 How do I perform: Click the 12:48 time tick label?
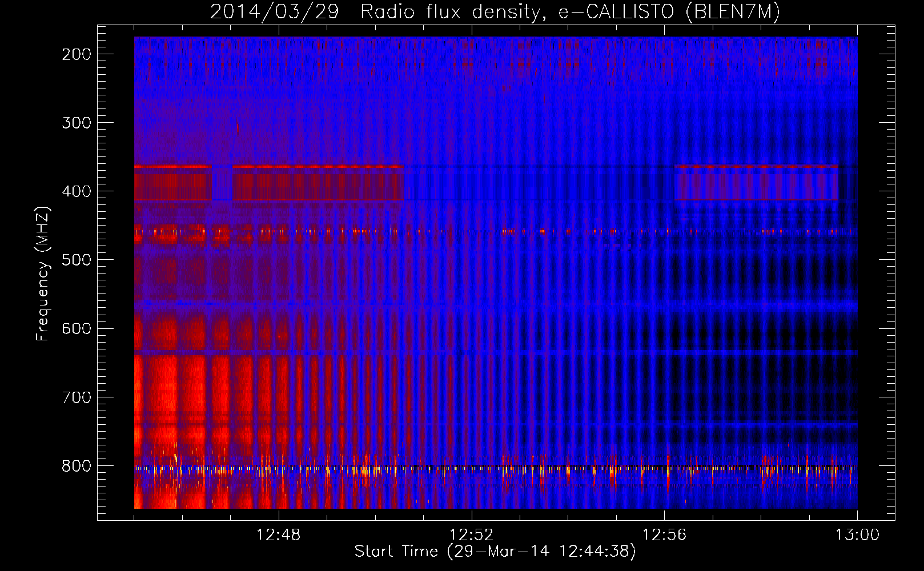(279, 535)
